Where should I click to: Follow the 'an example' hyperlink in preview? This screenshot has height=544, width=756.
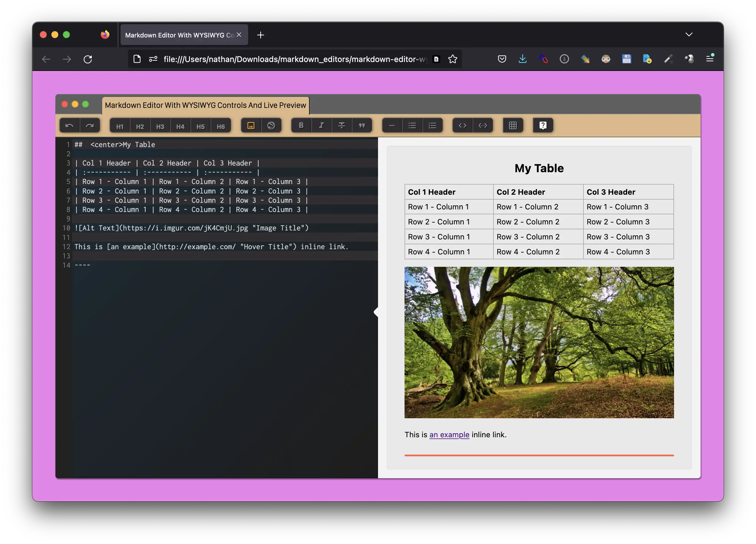449,434
